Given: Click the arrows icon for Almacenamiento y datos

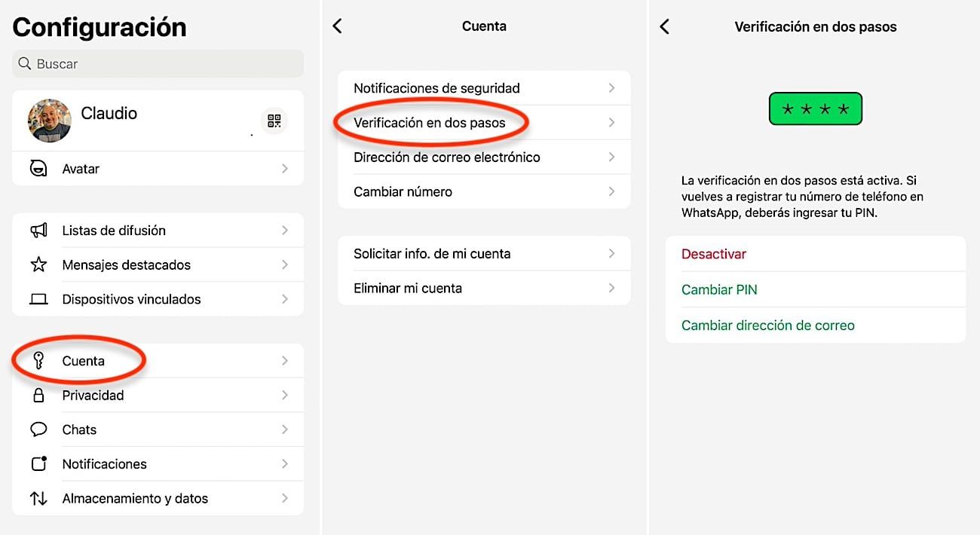Looking at the screenshot, I should [x=38, y=498].
